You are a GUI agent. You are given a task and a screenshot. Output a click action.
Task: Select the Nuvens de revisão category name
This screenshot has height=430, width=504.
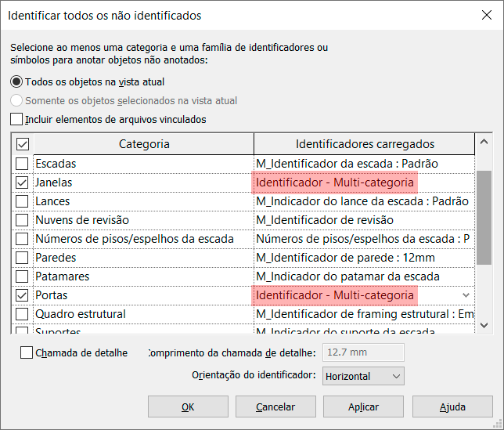[82, 220]
